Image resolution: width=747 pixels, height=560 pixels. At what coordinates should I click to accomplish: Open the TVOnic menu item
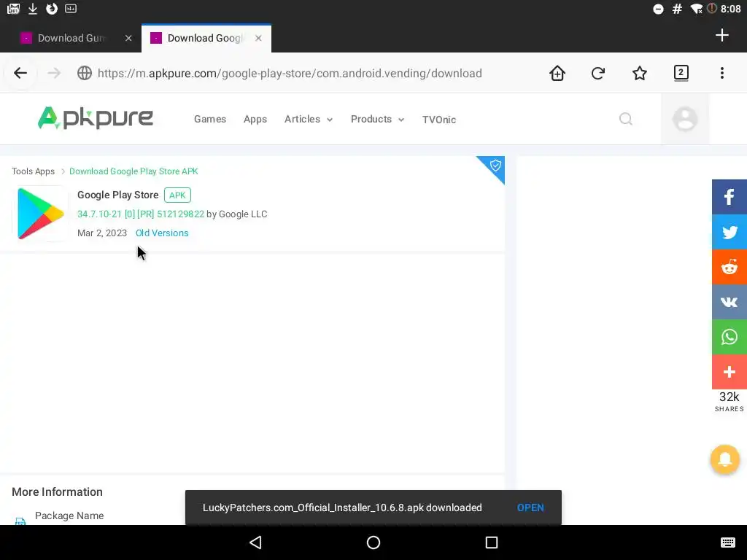click(x=438, y=120)
